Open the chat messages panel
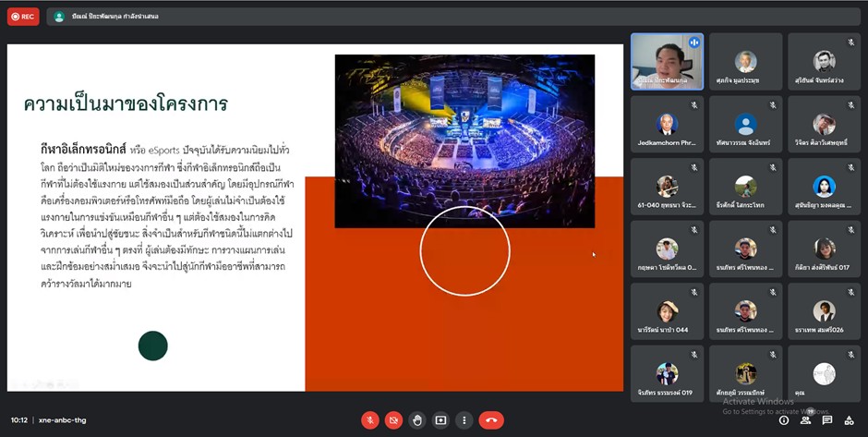868x437 pixels. pyautogui.click(x=827, y=420)
